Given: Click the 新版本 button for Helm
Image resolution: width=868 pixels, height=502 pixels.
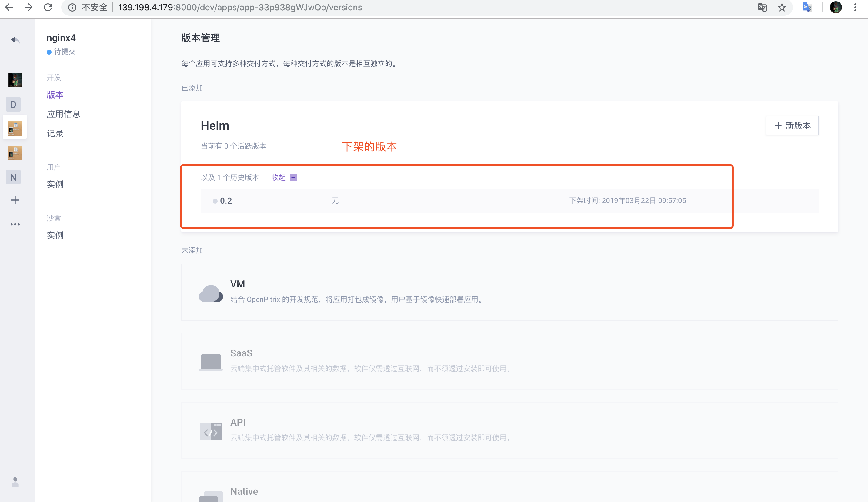Looking at the screenshot, I should [792, 125].
